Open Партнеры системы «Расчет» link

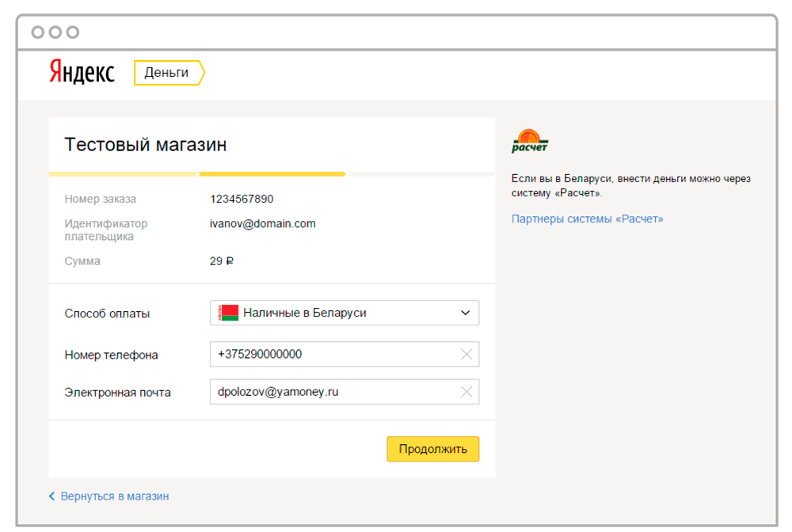[587, 218]
